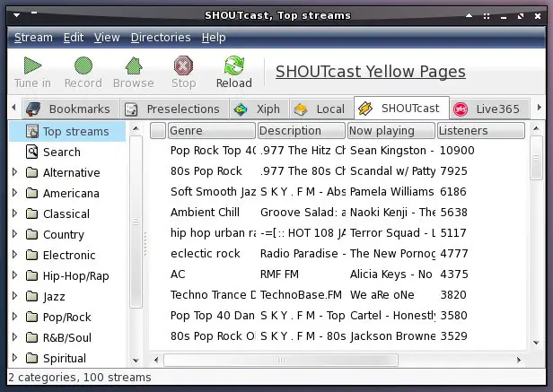Open the Stream menu
Screen dimensions: 553x392
[33, 38]
